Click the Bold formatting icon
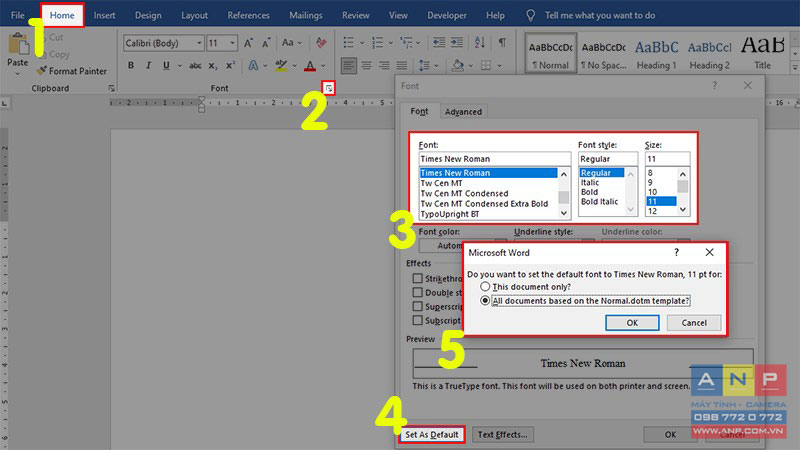The image size is (800, 450). point(131,65)
